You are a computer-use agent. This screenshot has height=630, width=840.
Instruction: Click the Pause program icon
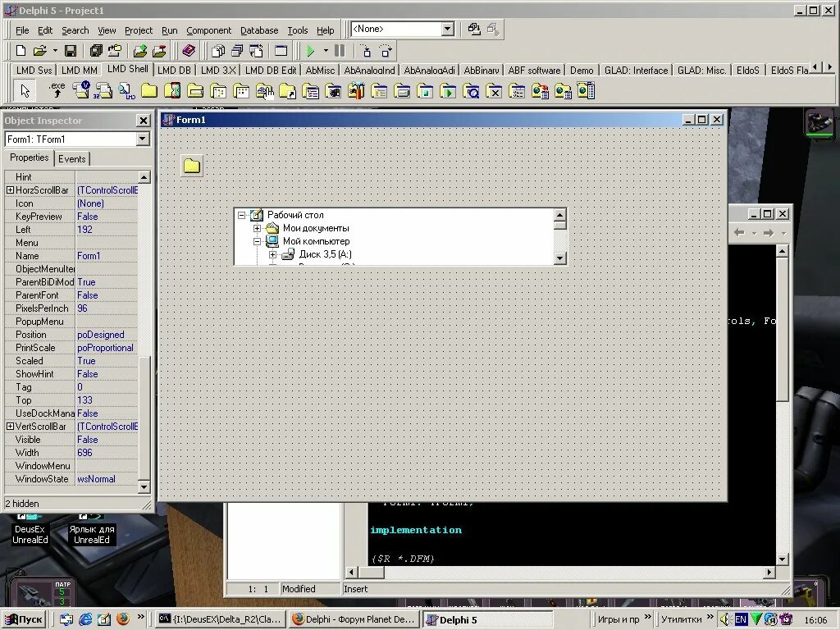pos(340,51)
